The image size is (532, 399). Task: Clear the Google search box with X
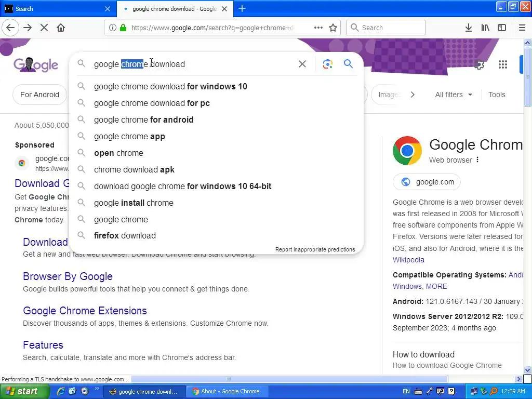point(302,64)
